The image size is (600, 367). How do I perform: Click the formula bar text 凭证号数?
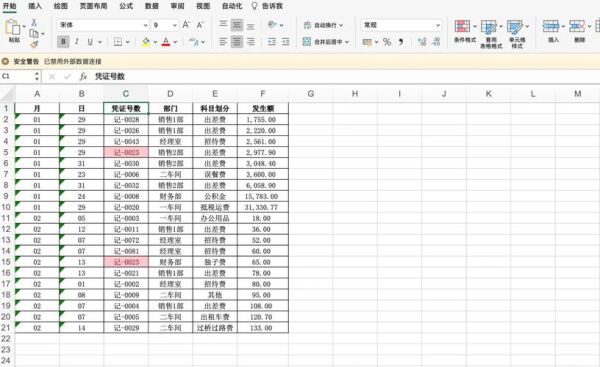pyautogui.click(x=110, y=77)
